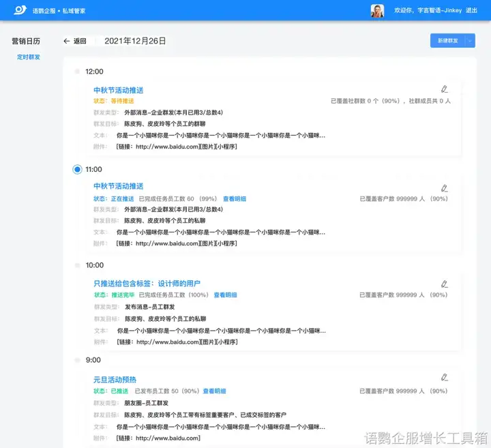Select 定时群发 in the left sidebar
The height and width of the screenshot is (448, 491).
[x=29, y=57]
